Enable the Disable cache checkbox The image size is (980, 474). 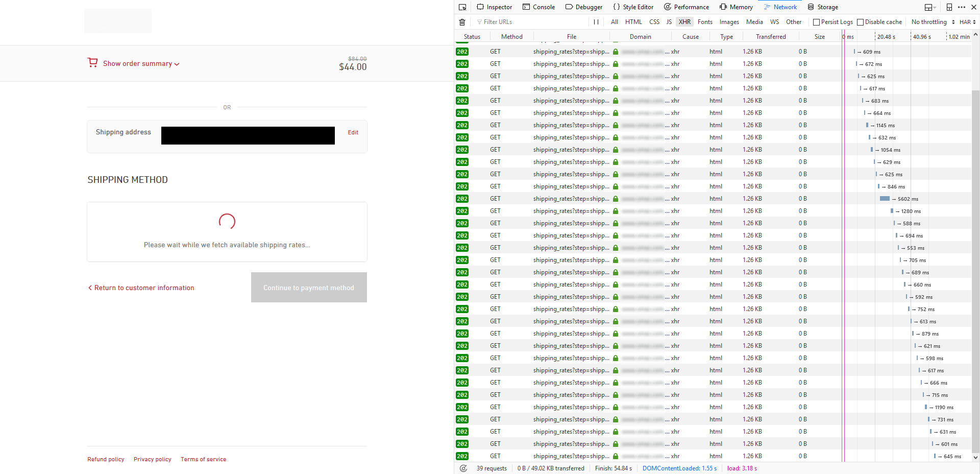point(861,21)
